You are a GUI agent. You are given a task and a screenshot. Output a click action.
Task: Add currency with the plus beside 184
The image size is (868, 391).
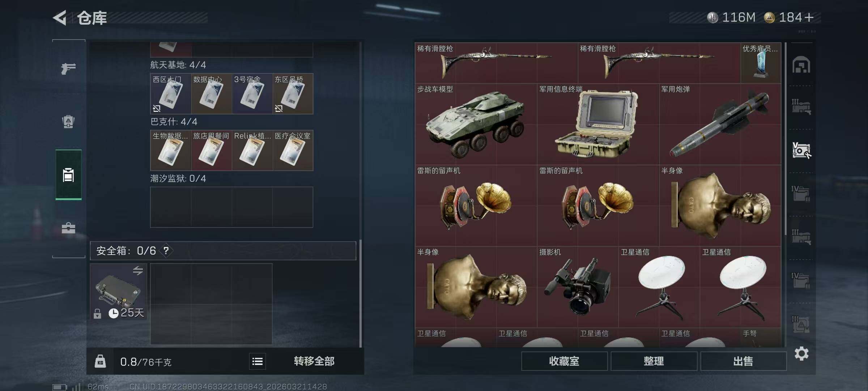[809, 17]
